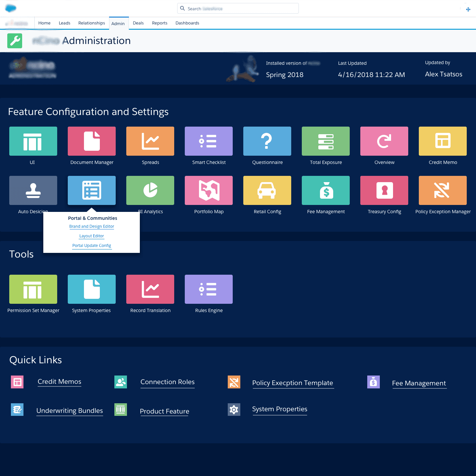The image size is (476, 476).
Task: Open the Portal Update Config link
Action: click(92, 246)
